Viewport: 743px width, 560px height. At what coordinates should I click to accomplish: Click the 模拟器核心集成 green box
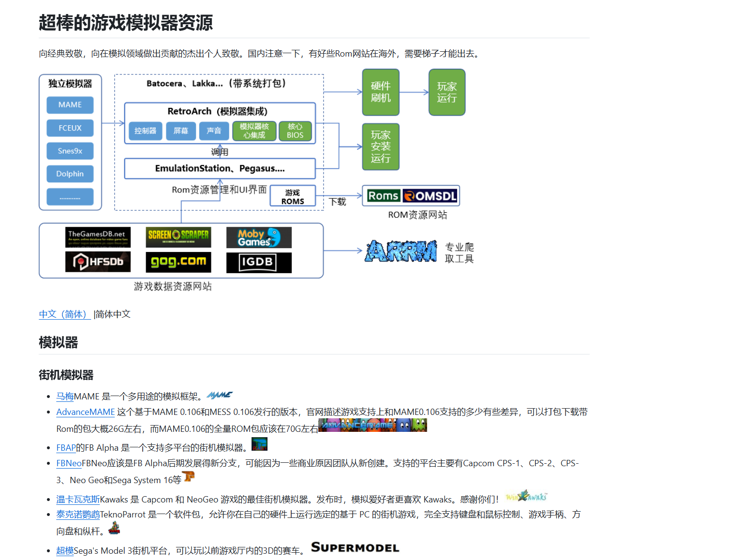click(x=254, y=131)
